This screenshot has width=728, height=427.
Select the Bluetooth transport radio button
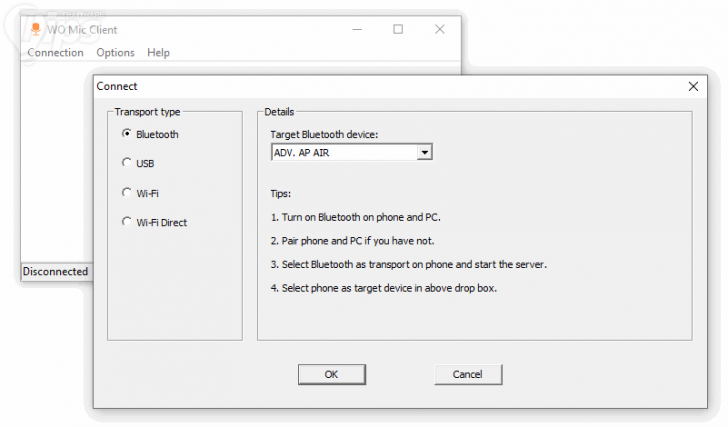coord(126,134)
